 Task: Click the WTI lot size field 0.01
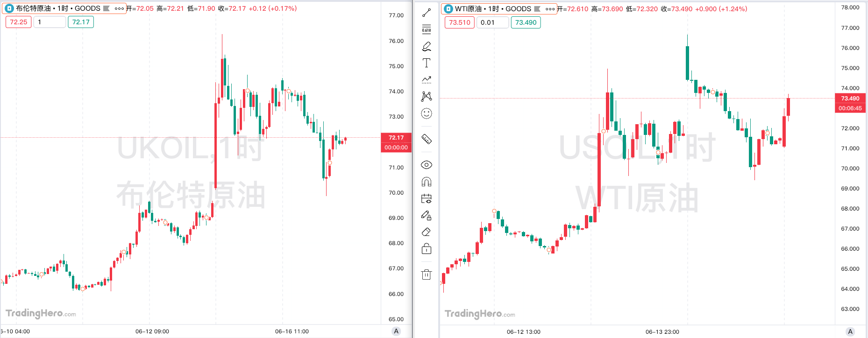(x=492, y=22)
